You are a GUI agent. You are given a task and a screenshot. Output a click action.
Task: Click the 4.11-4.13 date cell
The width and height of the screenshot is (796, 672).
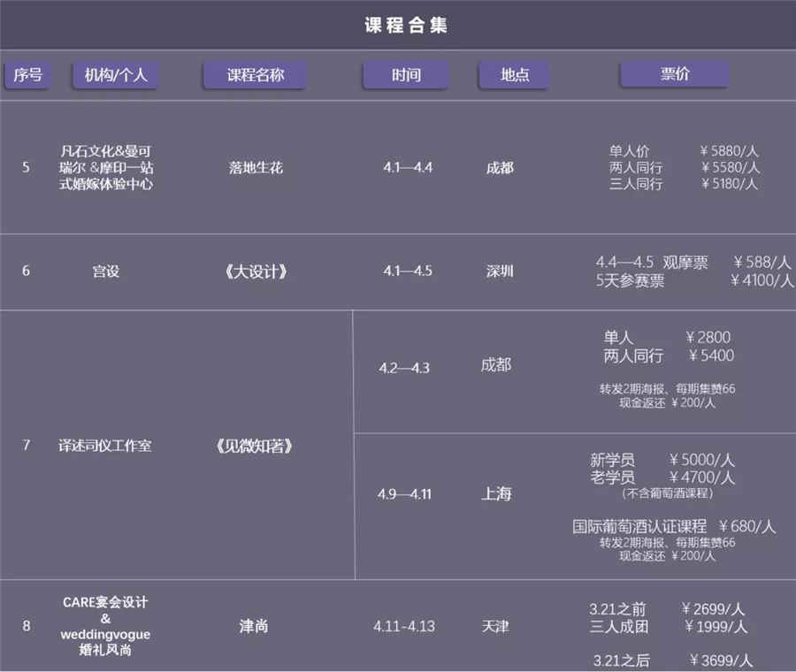click(403, 626)
